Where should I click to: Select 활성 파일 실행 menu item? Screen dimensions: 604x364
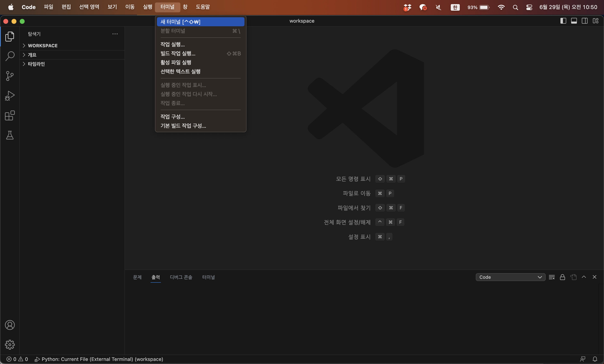click(x=201, y=62)
